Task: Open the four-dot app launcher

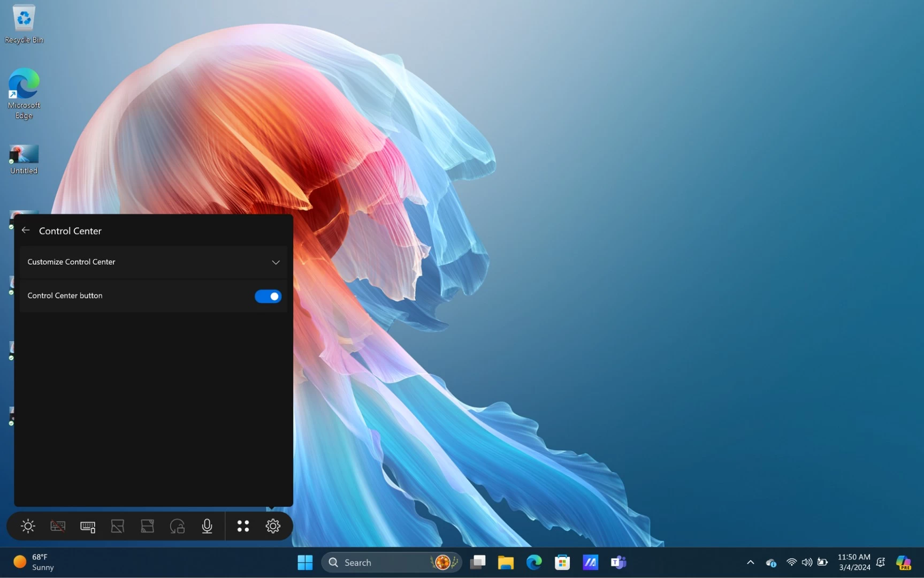Action: point(243,526)
